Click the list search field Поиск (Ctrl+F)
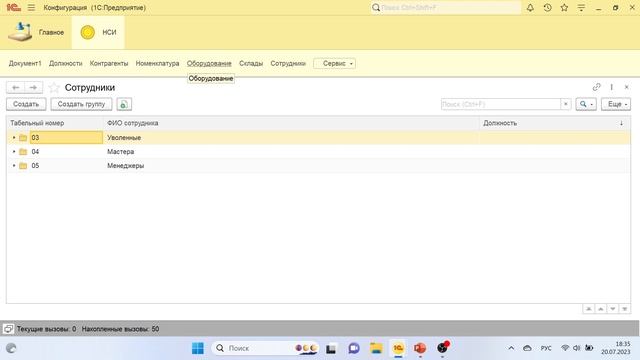Screen dimensions: 640x360 (500, 104)
